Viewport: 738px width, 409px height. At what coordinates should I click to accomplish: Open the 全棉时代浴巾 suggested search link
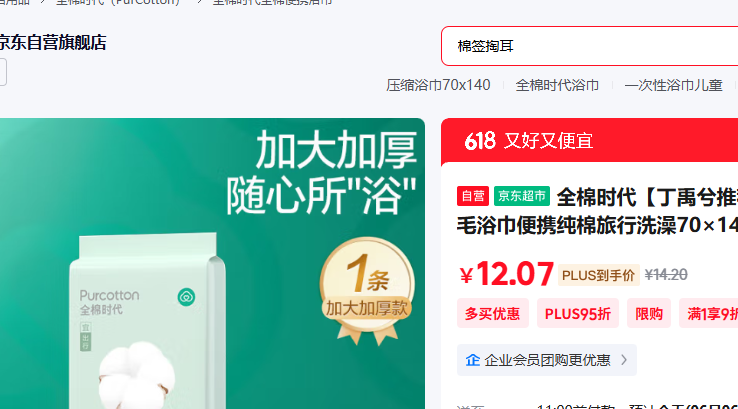tap(557, 85)
